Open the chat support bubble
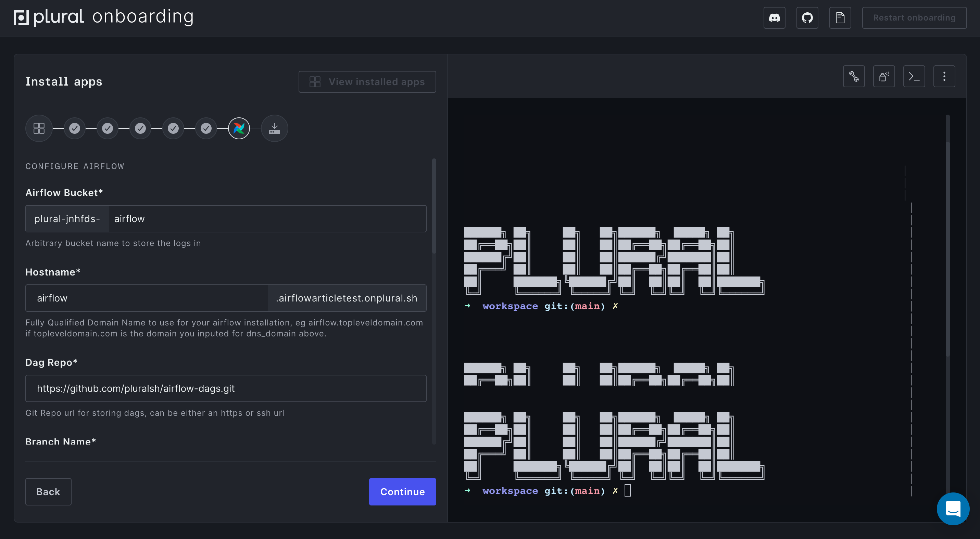Viewport: 980px width, 539px height. click(x=953, y=509)
